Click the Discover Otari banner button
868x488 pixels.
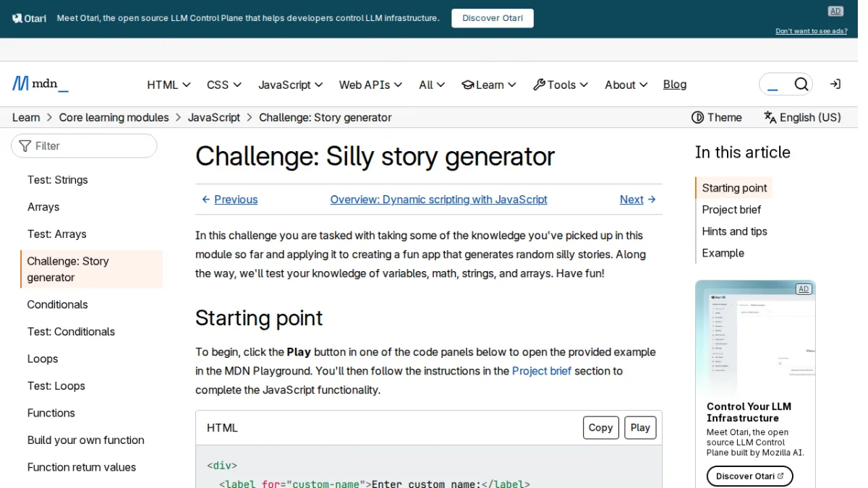[493, 18]
